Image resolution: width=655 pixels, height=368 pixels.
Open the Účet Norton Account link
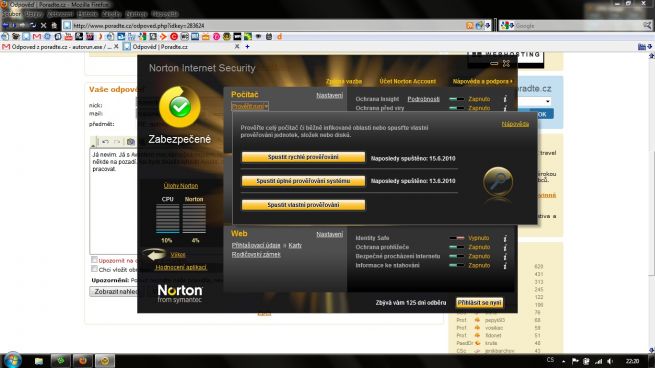pos(407,81)
